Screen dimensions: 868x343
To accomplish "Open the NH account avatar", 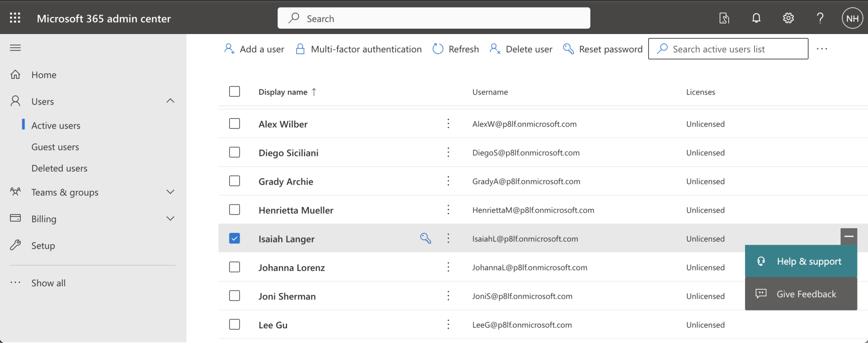I will coord(852,18).
